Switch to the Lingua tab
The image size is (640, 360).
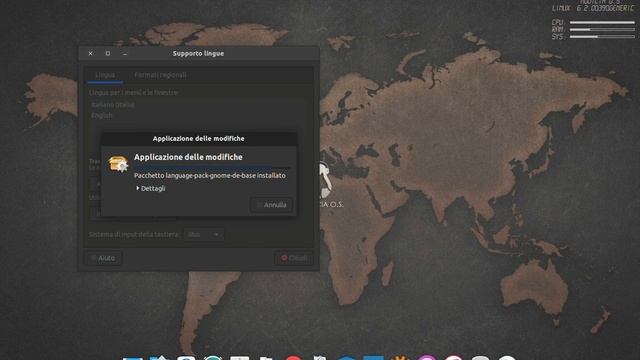point(105,75)
